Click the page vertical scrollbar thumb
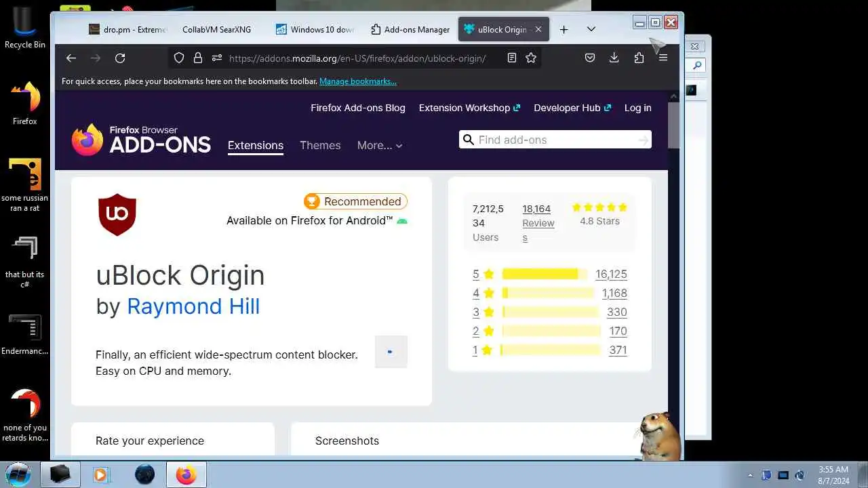The image size is (868, 488). point(673,125)
